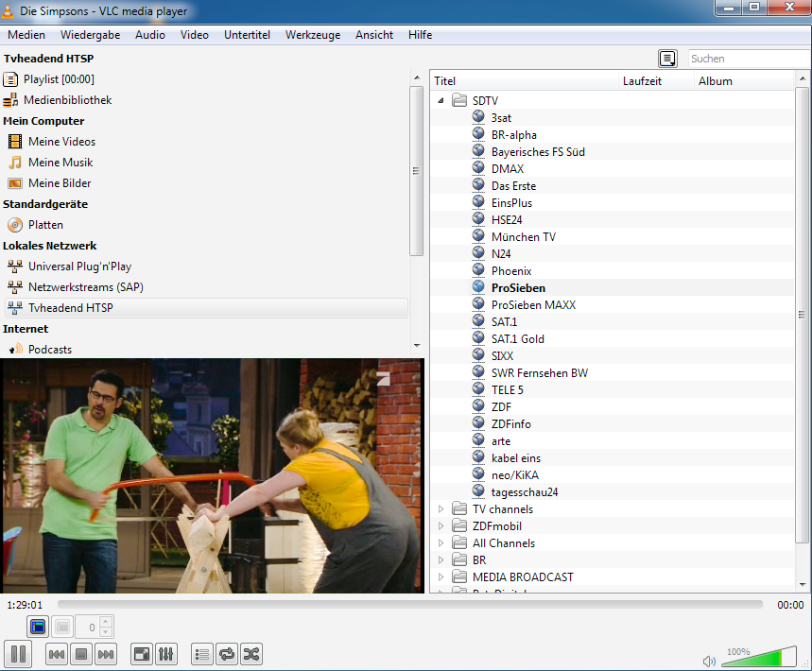Expand the BR folder

point(441,560)
